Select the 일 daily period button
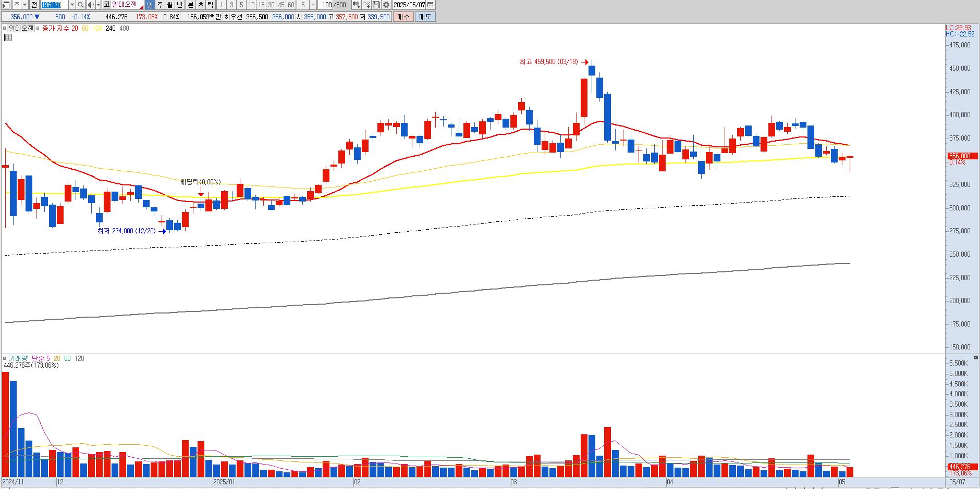The width and height of the screenshot is (980, 489). [150, 5]
